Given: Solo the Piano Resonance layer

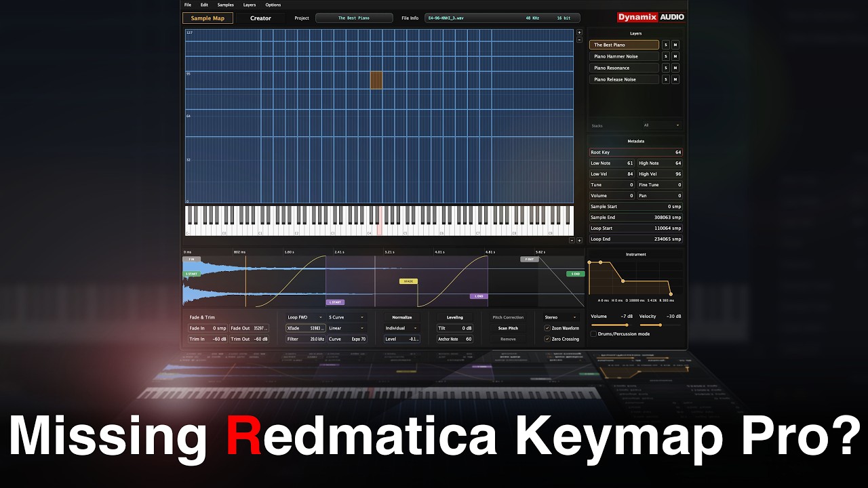Looking at the screenshot, I should pos(666,68).
